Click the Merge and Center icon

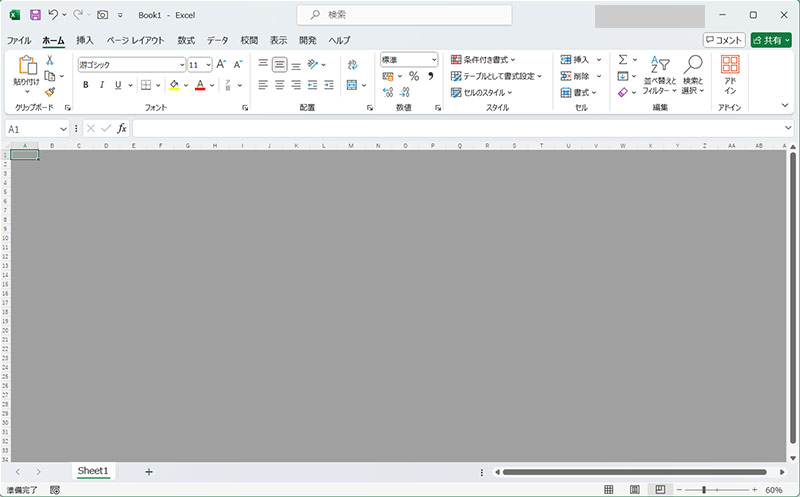[x=352, y=85]
